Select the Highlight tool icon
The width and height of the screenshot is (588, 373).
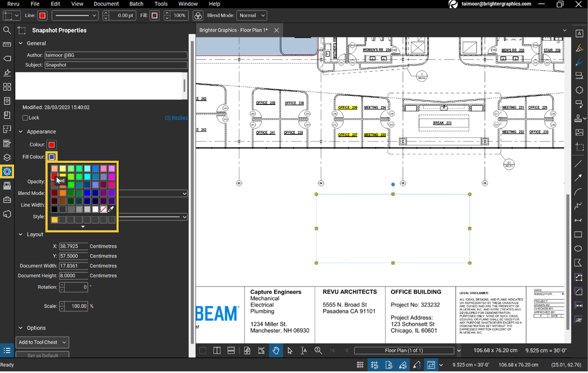(x=579, y=48)
